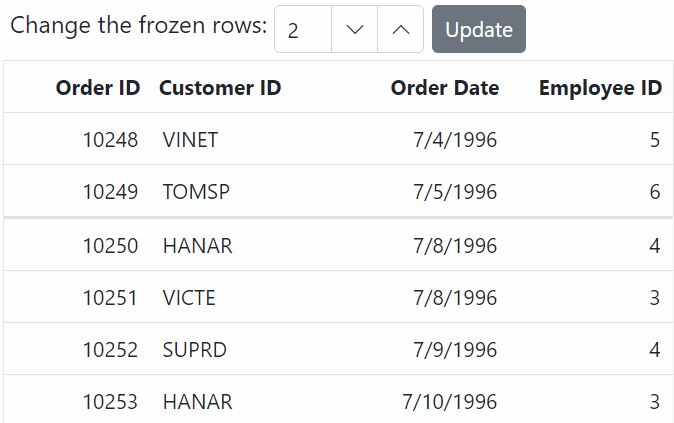Click the decrement down-chevron spinner
Screen dimensions: 674x423
(354, 30)
